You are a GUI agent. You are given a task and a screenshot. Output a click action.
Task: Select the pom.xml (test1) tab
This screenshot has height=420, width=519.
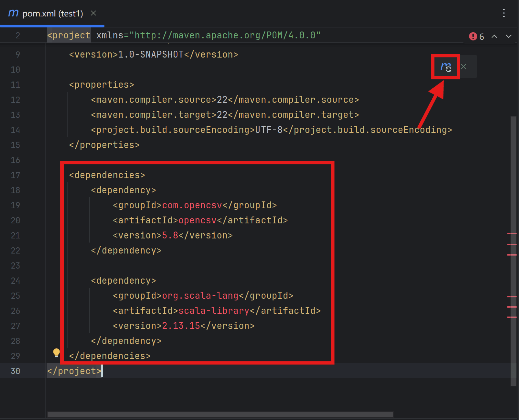[x=52, y=13]
